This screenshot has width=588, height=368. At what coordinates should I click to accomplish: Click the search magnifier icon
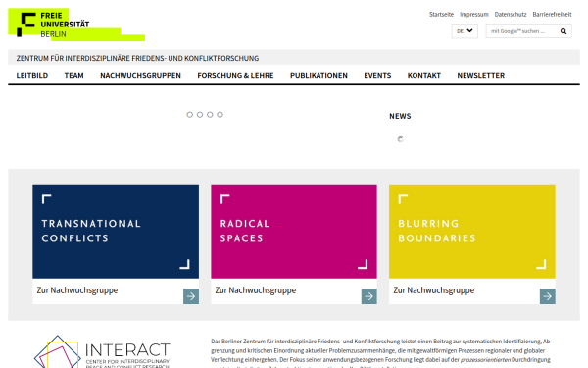click(563, 31)
